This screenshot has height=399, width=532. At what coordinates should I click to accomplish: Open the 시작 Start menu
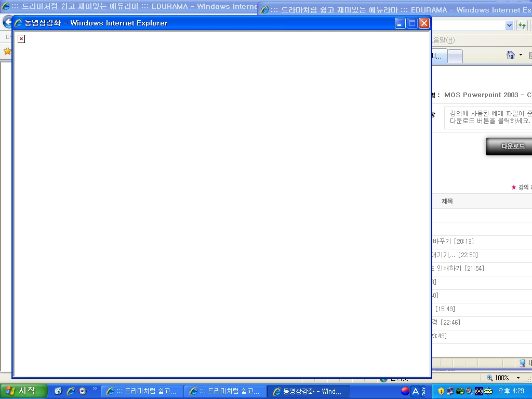[x=23, y=391]
